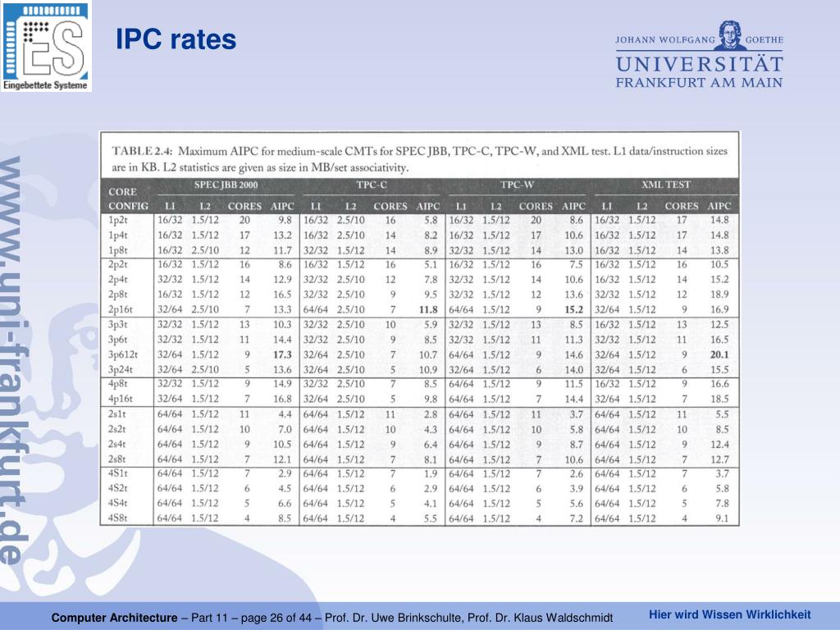The width and height of the screenshot is (840, 630).
Task: Click 'page 26 of 44' in the footer
Action: (x=276, y=618)
